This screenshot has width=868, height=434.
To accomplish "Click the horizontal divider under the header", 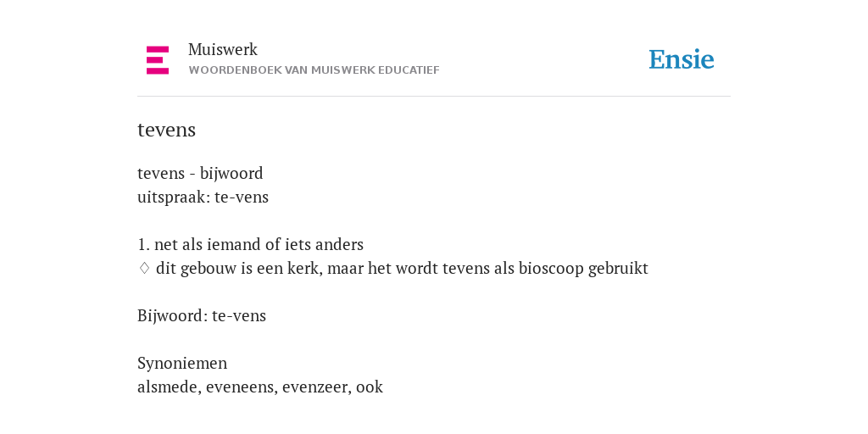I will [x=434, y=97].
